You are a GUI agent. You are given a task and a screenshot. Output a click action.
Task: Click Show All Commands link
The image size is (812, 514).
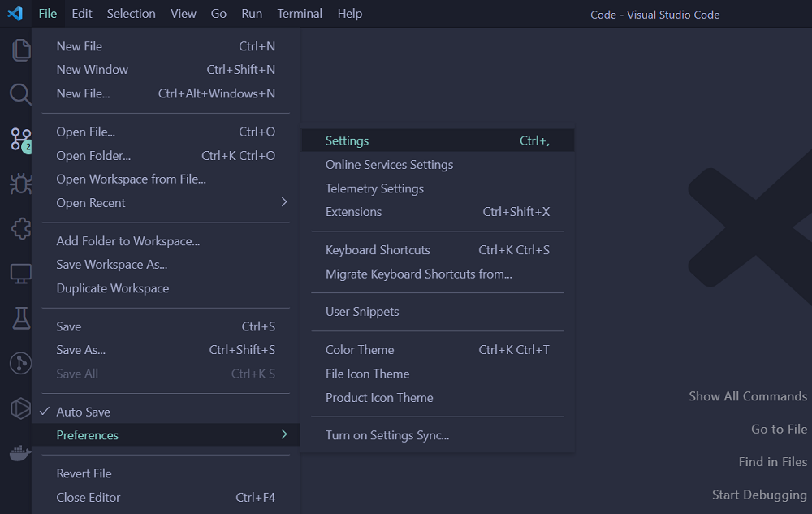(x=748, y=396)
